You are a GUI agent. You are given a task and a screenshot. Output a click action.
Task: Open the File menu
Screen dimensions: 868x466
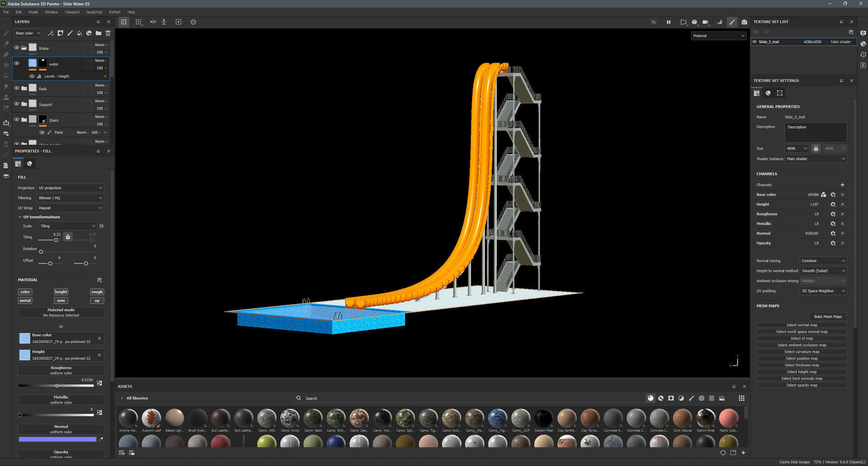pyautogui.click(x=6, y=12)
